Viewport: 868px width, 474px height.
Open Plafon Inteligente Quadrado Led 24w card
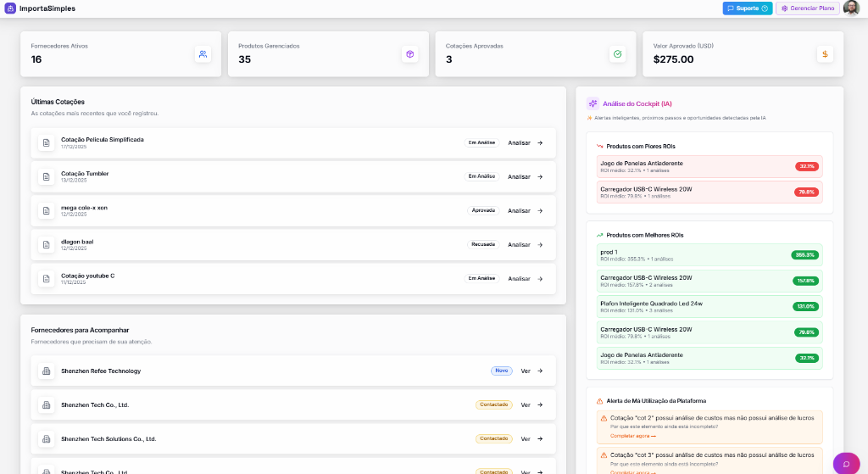pyautogui.click(x=709, y=307)
